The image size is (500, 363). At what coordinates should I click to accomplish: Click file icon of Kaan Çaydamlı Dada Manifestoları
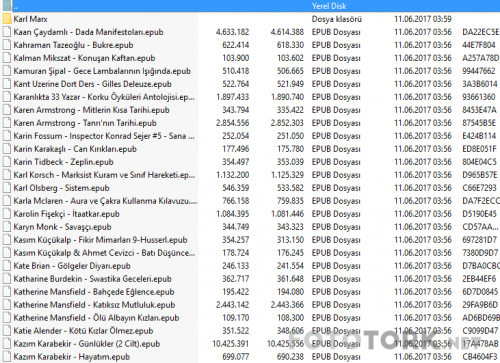point(7,32)
